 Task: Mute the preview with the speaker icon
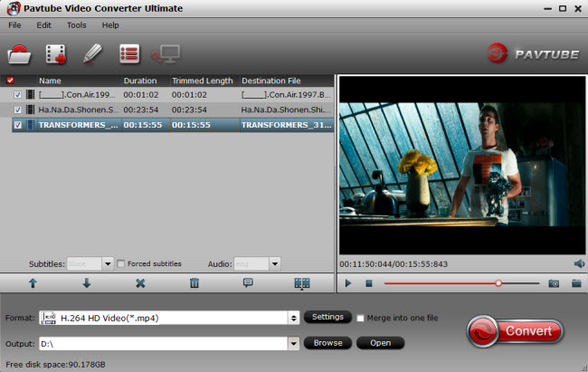tap(579, 263)
